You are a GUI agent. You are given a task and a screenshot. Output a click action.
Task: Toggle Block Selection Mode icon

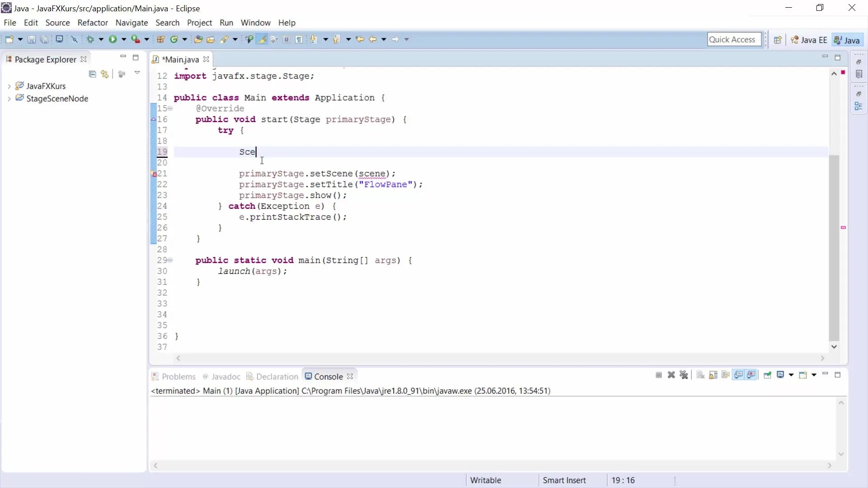pos(287,39)
